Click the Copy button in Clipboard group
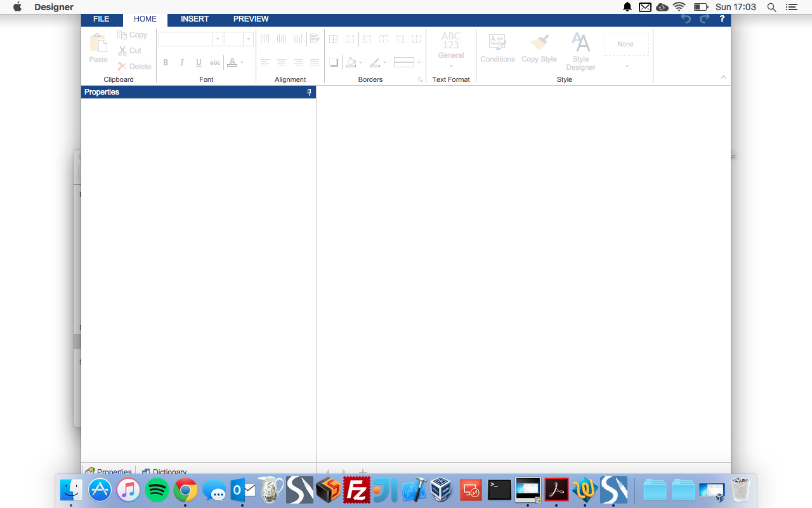Image resolution: width=812 pixels, height=508 pixels. click(133, 35)
